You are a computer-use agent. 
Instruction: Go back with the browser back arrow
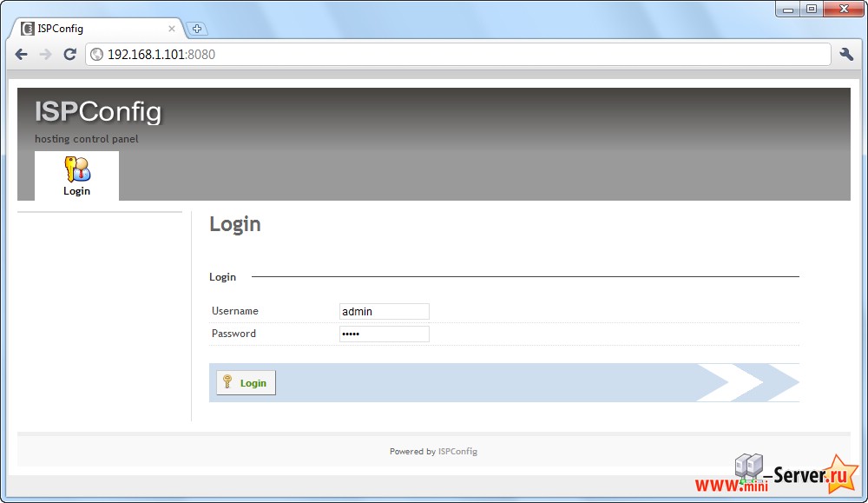pos(21,54)
